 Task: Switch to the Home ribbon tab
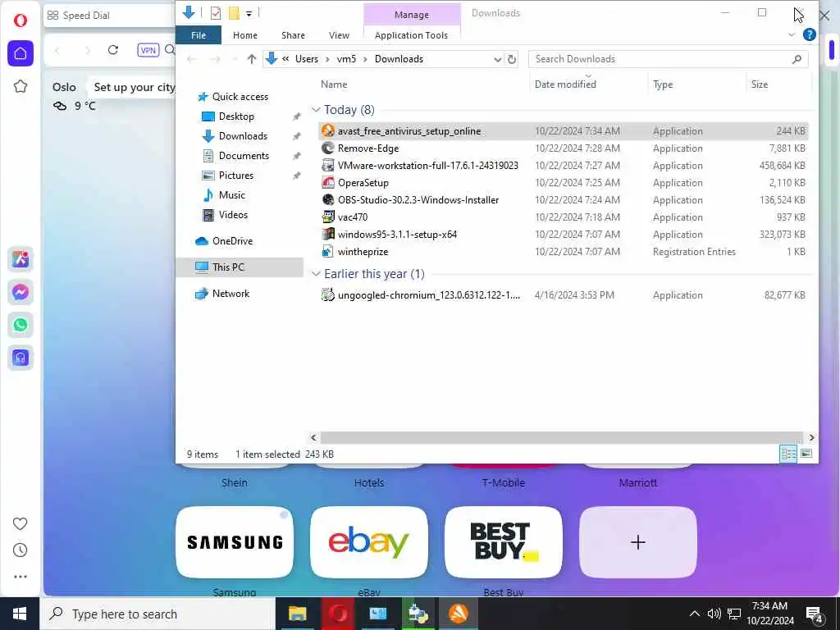pyautogui.click(x=244, y=34)
